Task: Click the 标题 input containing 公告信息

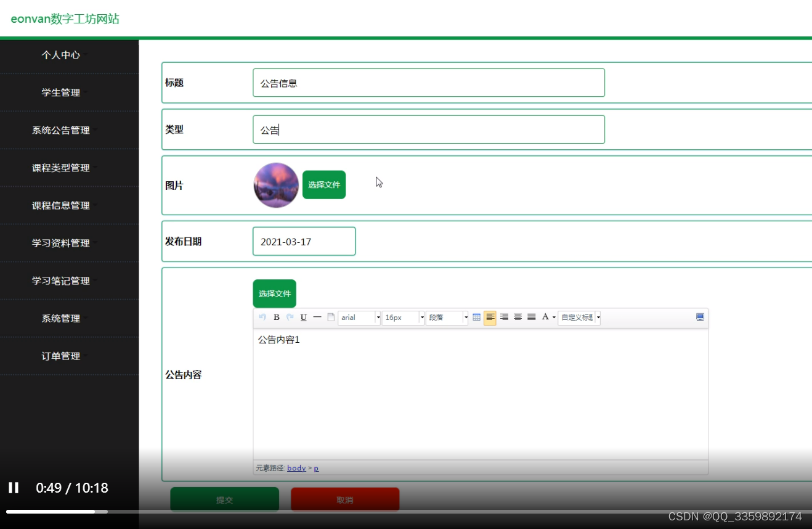Action: 429,83
